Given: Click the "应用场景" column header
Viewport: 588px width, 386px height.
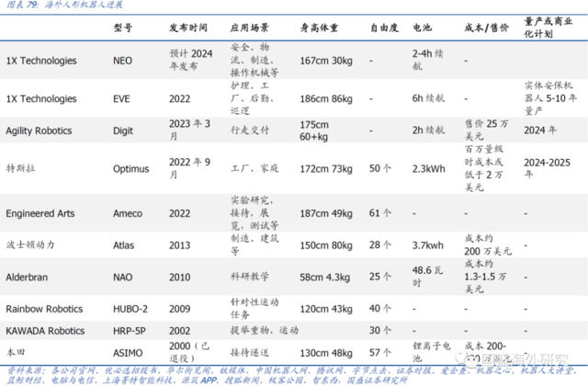Looking at the screenshot, I should pos(249,28).
